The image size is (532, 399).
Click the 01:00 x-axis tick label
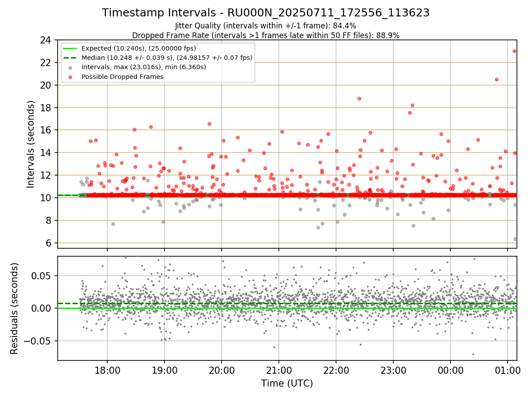(508, 370)
